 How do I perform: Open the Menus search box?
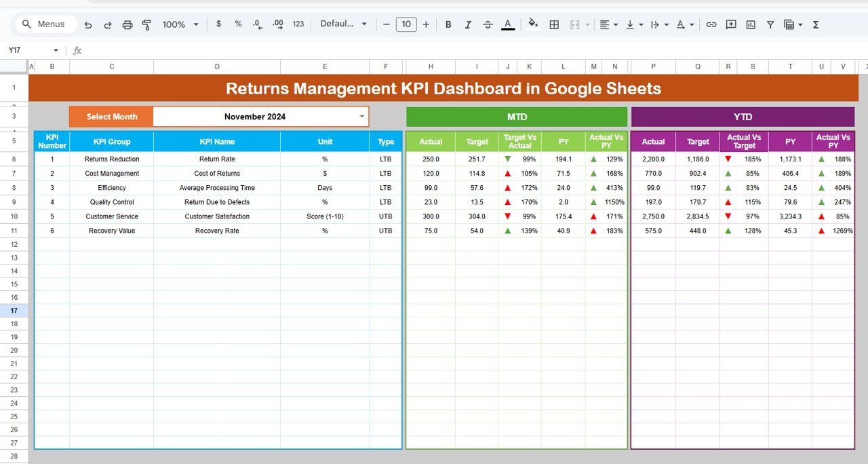pyautogui.click(x=45, y=24)
